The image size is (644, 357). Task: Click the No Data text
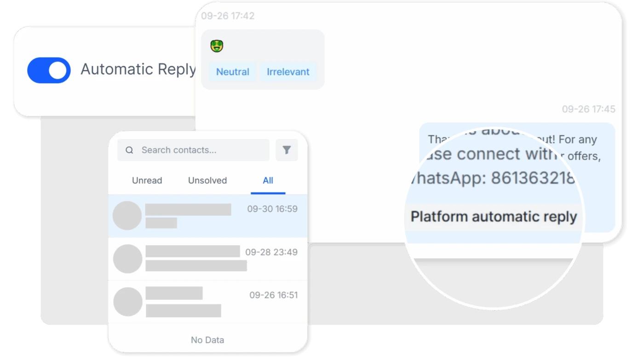point(207,340)
